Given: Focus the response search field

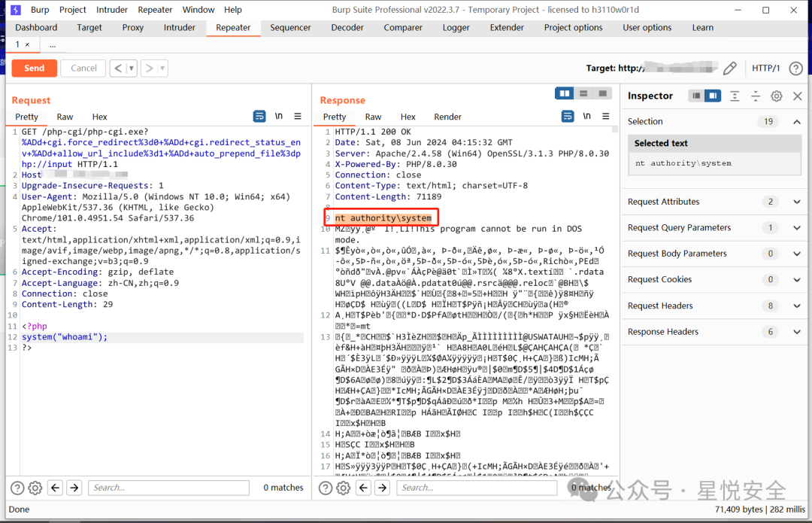Looking at the screenshot, I should pos(477,487).
